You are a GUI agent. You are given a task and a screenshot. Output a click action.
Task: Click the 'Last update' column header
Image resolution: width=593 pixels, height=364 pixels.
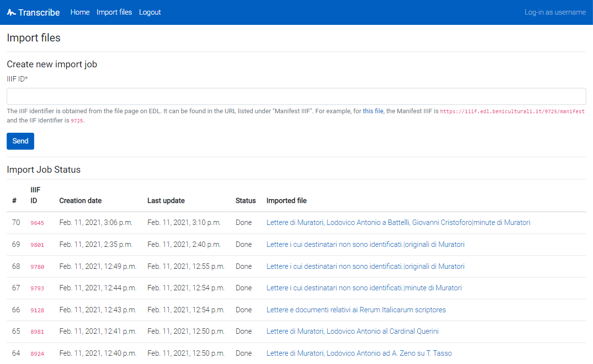pyautogui.click(x=166, y=201)
